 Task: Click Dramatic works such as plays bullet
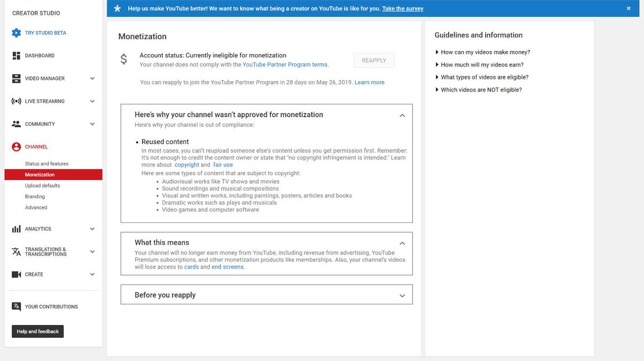click(x=219, y=203)
